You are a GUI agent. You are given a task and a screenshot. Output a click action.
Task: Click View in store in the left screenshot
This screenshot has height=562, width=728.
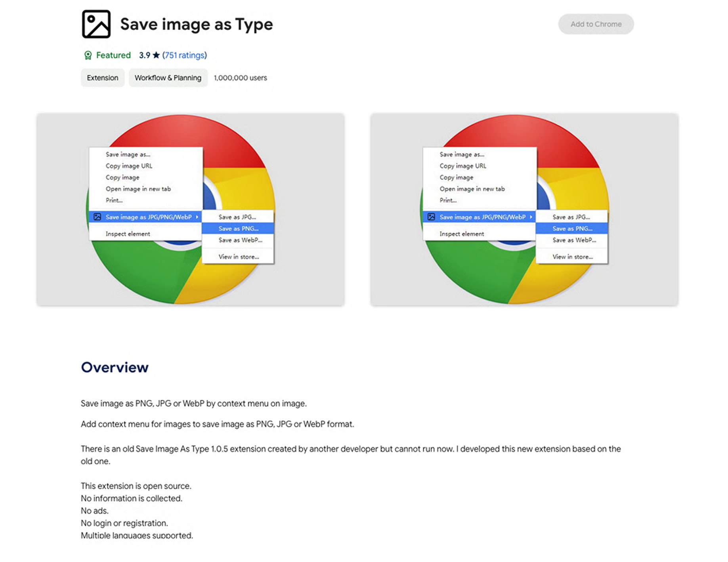point(239,257)
